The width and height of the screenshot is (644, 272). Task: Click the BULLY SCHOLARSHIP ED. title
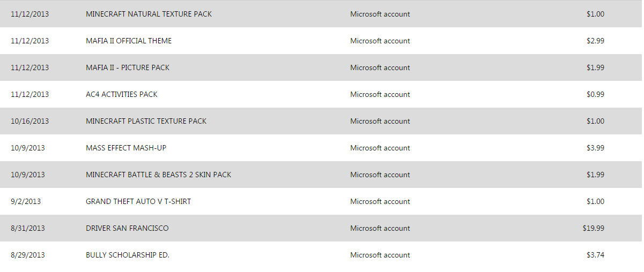128,255
